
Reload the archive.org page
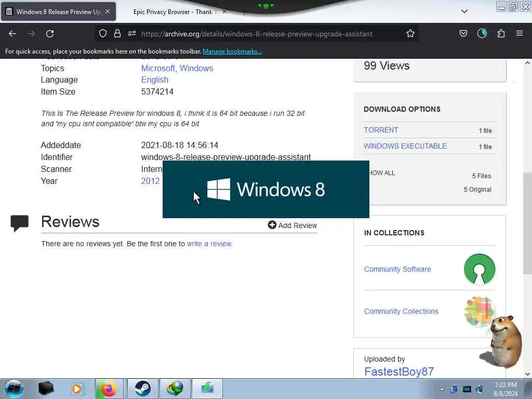(x=50, y=34)
